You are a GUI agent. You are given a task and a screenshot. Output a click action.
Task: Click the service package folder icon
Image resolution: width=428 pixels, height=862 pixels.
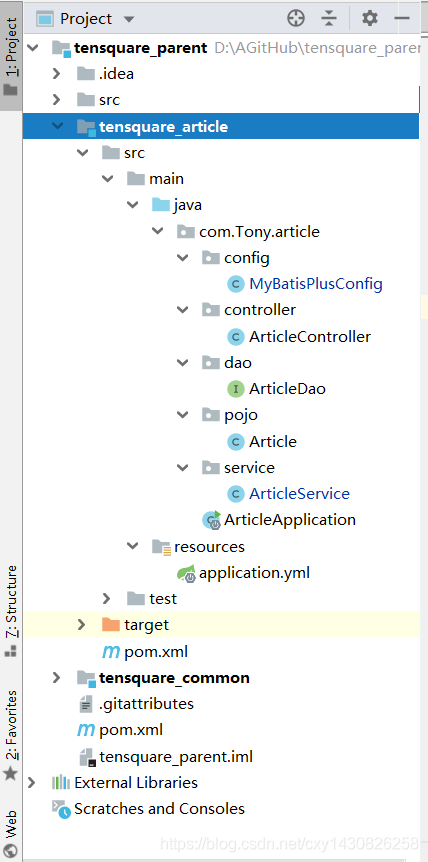coord(211,467)
